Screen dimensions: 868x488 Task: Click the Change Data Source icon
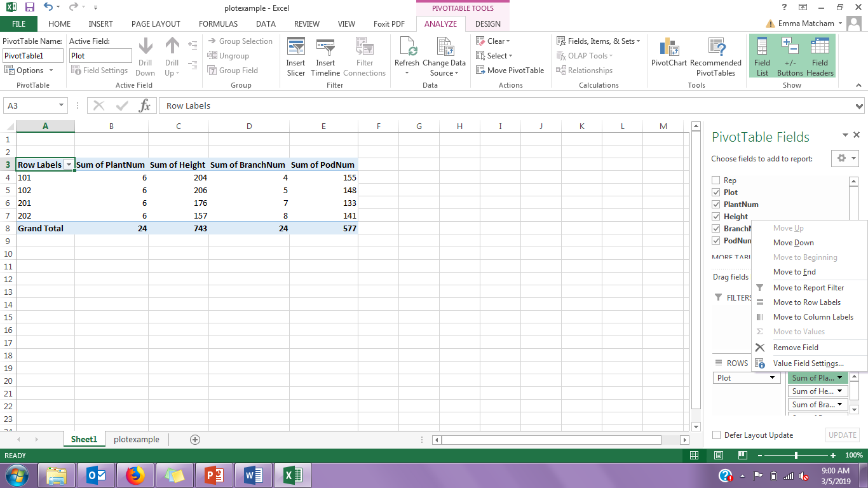[x=444, y=49]
